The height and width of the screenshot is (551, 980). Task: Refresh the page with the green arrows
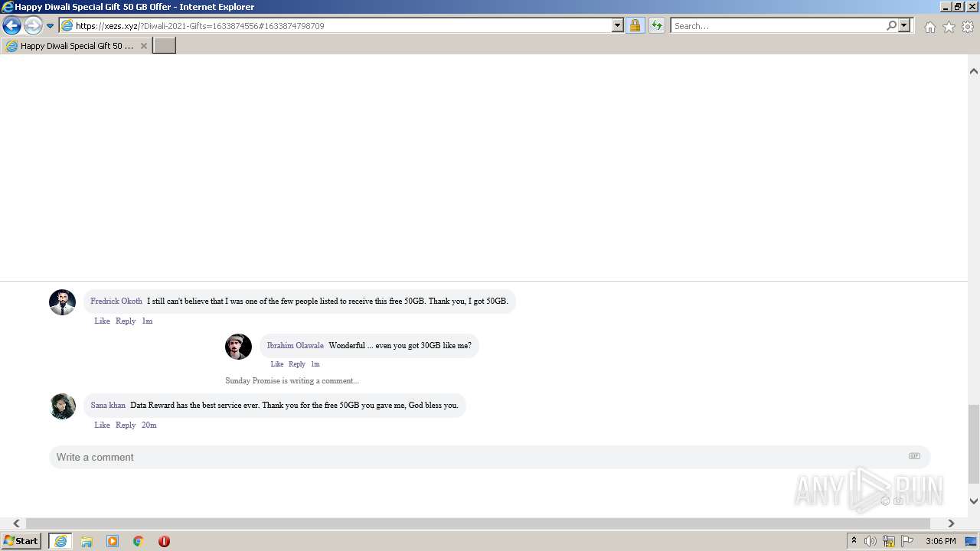(656, 25)
